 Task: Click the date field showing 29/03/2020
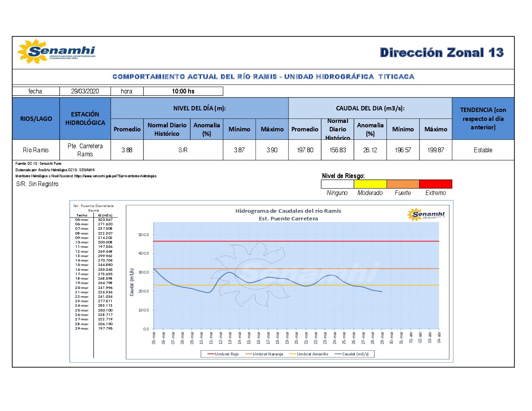[x=85, y=91]
